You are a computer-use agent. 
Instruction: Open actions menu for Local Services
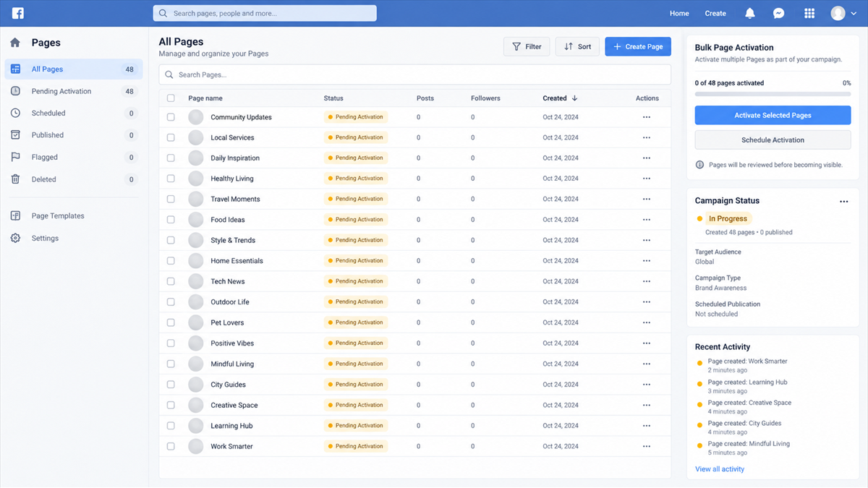click(647, 137)
